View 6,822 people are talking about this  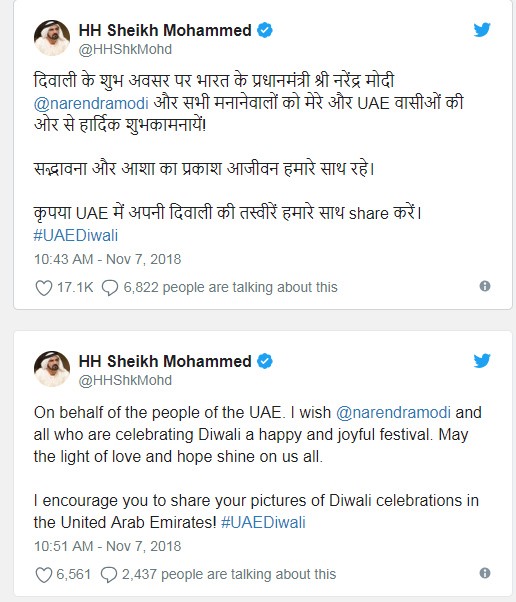230,288
